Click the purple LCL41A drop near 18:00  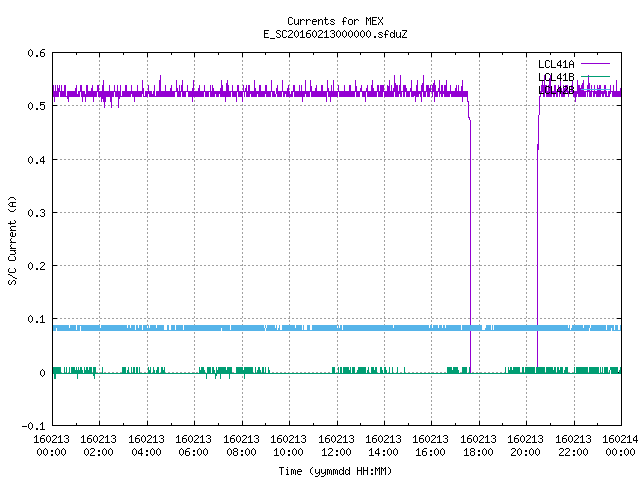point(470,245)
